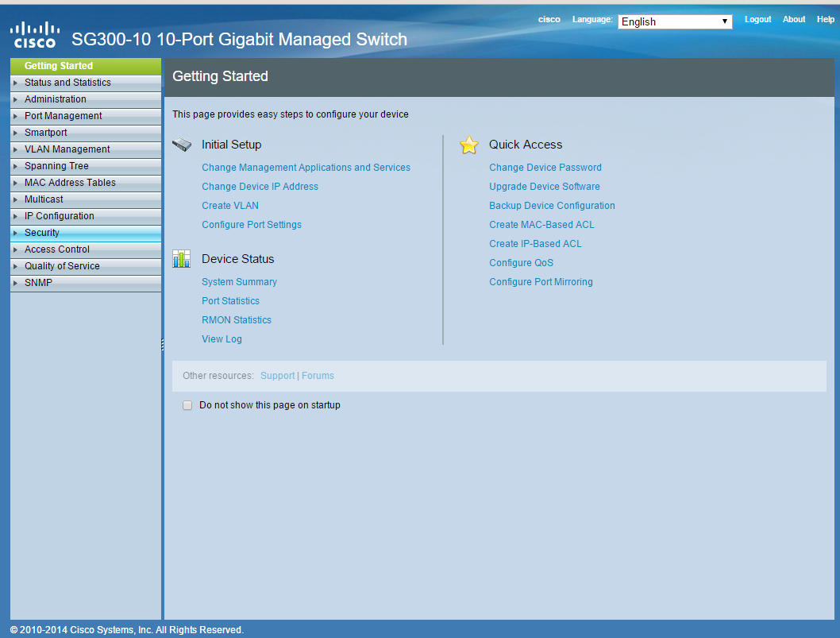Click the Device Status bar chart icon
This screenshot has width=840, height=638.
click(x=182, y=259)
